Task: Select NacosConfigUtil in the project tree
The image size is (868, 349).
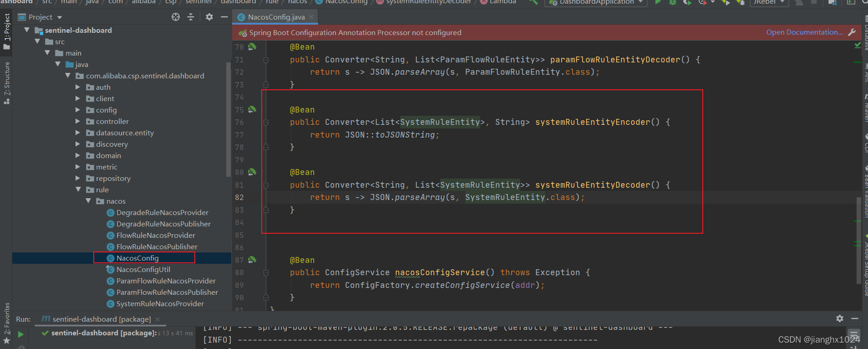Action: 143,269
